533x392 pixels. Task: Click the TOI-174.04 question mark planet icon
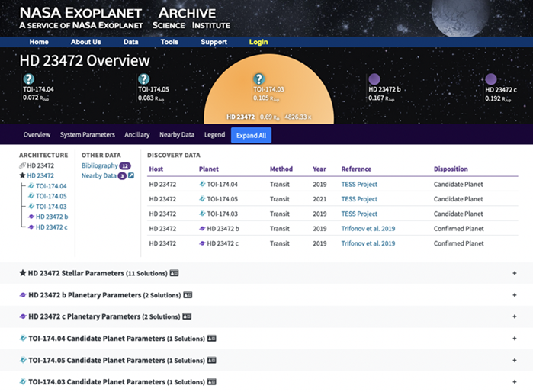click(28, 79)
